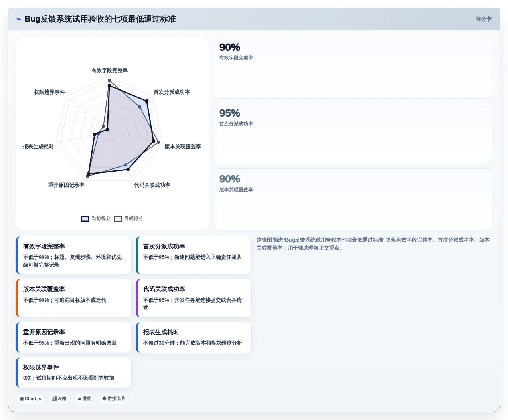Click the grid icon in 表格 chip
Screen dimensions: 508x420
pyautogui.click(x=55, y=399)
